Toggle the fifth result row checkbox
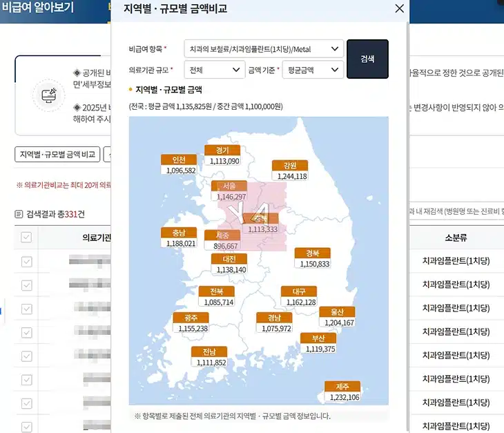504x433 pixels. point(27,356)
